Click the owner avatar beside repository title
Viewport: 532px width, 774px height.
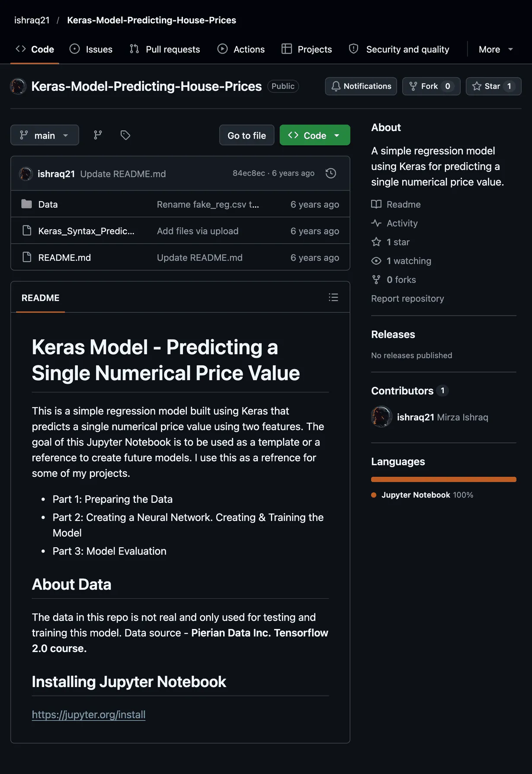click(18, 86)
